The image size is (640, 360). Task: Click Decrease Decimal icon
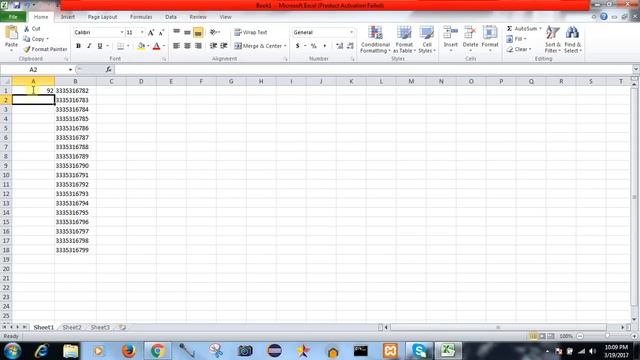tap(350, 46)
